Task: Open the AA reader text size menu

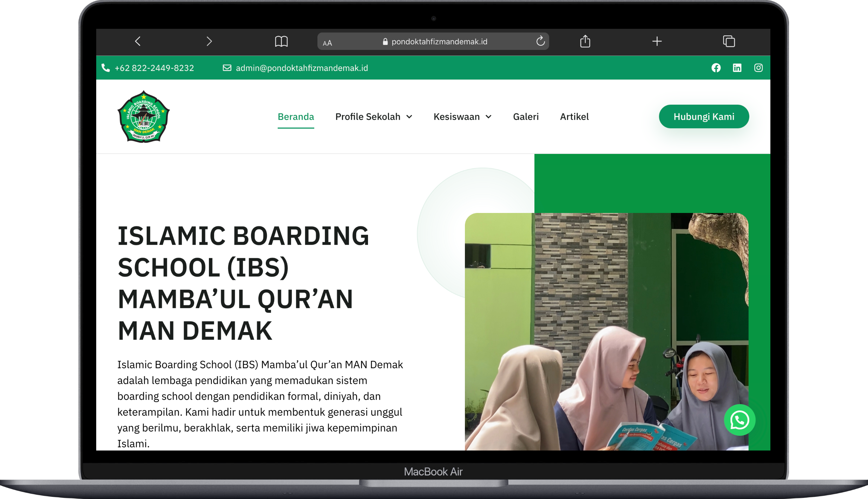Action: (327, 43)
